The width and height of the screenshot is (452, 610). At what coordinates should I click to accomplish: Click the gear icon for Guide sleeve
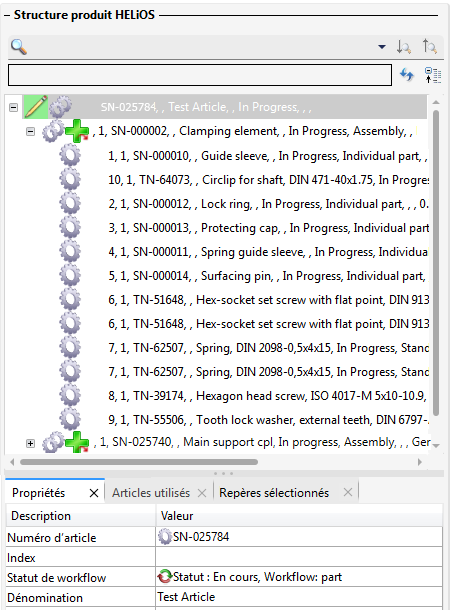(x=70, y=156)
